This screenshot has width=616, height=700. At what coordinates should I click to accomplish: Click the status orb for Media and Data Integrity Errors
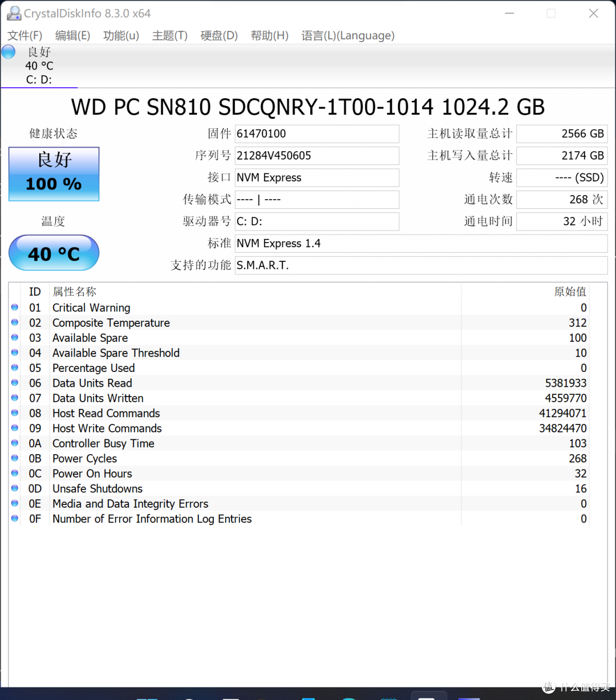(x=15, y=504)
